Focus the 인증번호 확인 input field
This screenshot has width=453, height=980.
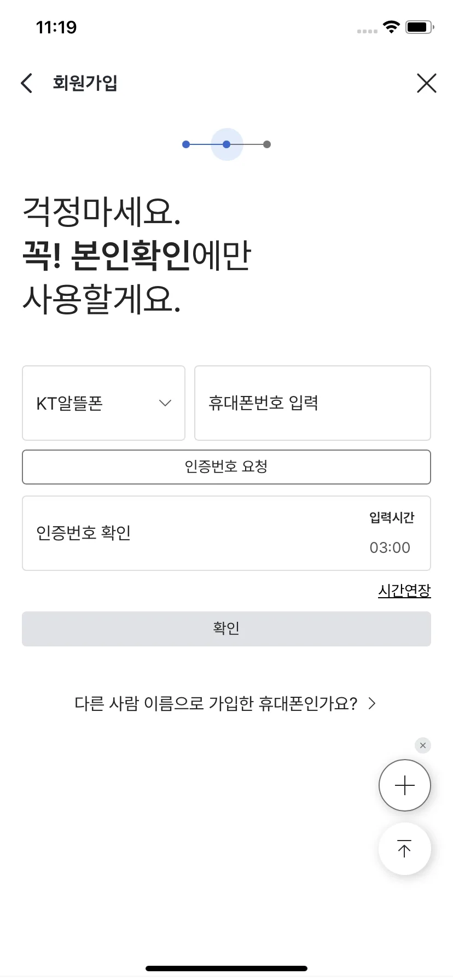pyautogui.click(x=226, y=533)
